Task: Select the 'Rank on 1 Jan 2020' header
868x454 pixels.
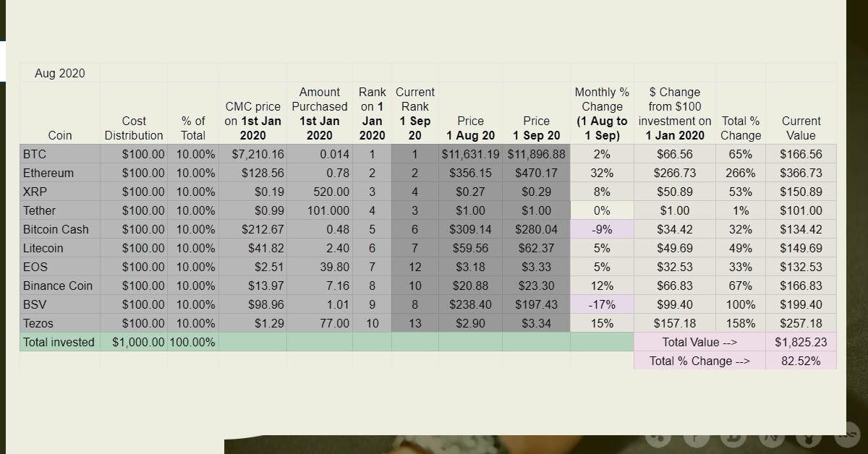Action: coord(372,113)
